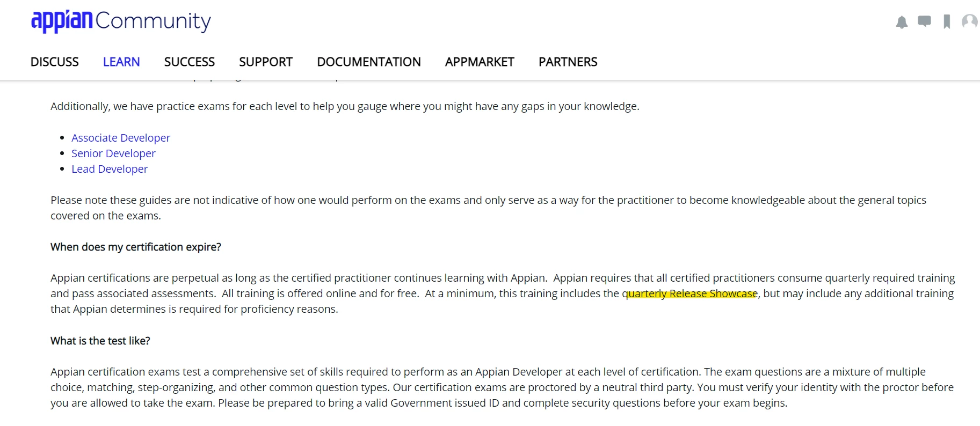Screen dimensions: 980x426
Task: Open the bookmarks icon in header
Action: click(947, 22)
